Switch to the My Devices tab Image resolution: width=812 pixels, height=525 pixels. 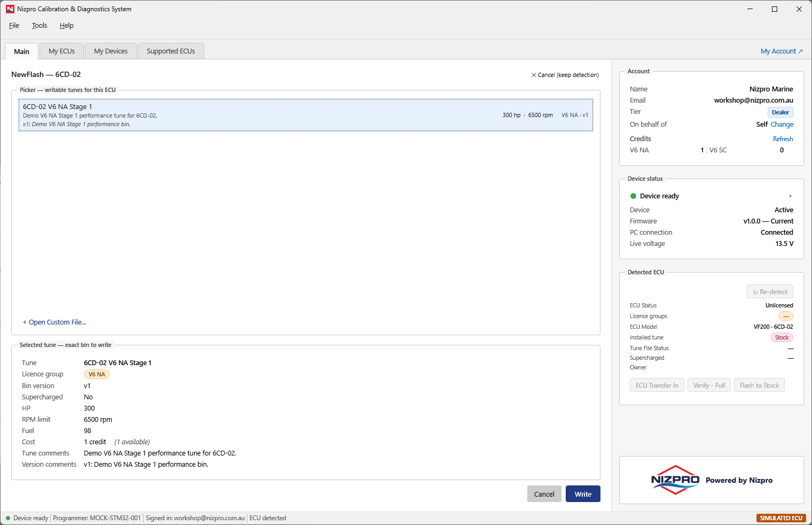[111, 51]
